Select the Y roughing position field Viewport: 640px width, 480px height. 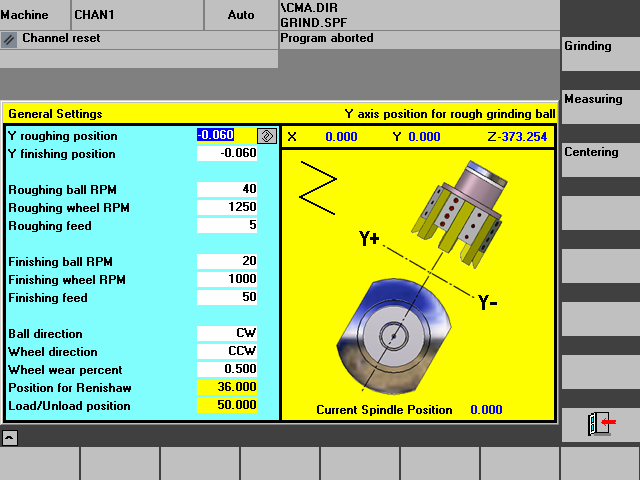pyautogui.click(x=227, y=135)
